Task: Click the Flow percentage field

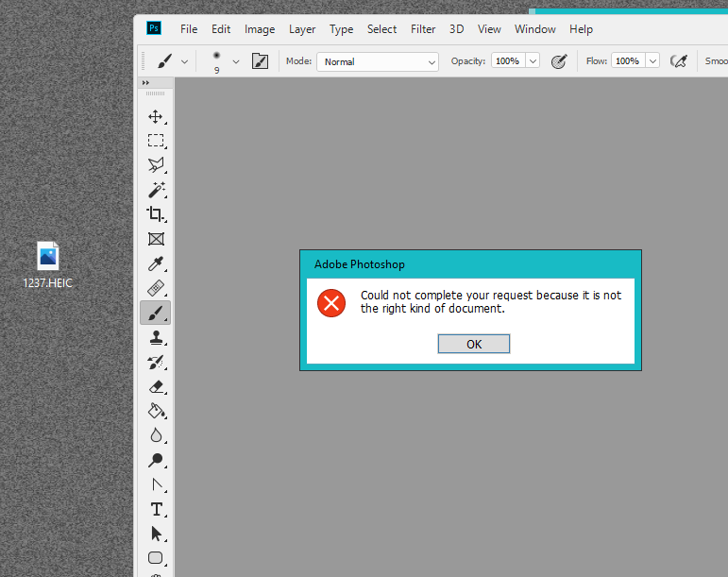Action: pyautogui.click(x=626, y=61)
